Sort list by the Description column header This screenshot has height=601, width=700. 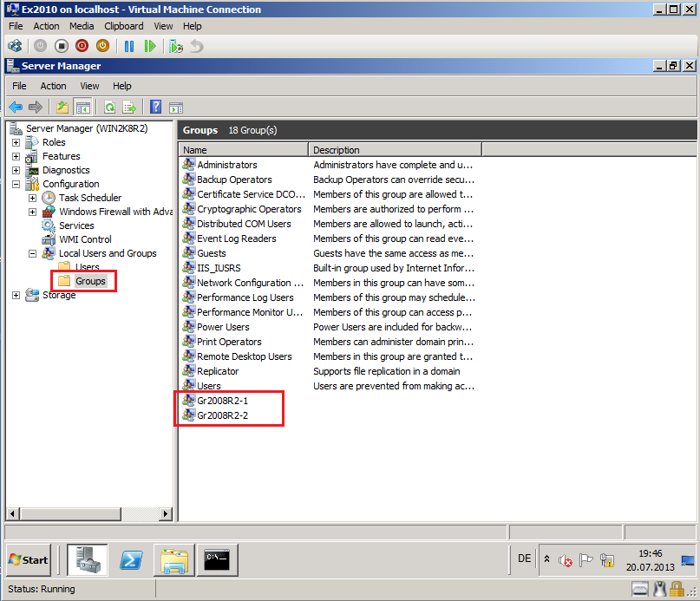click(395, 150)
